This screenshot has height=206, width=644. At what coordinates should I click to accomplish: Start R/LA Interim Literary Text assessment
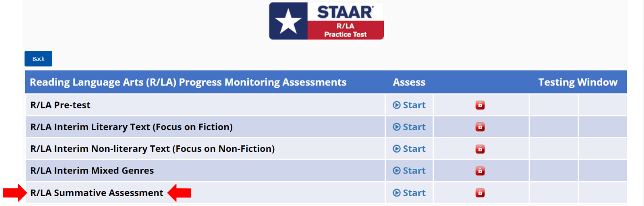point(409,127)
